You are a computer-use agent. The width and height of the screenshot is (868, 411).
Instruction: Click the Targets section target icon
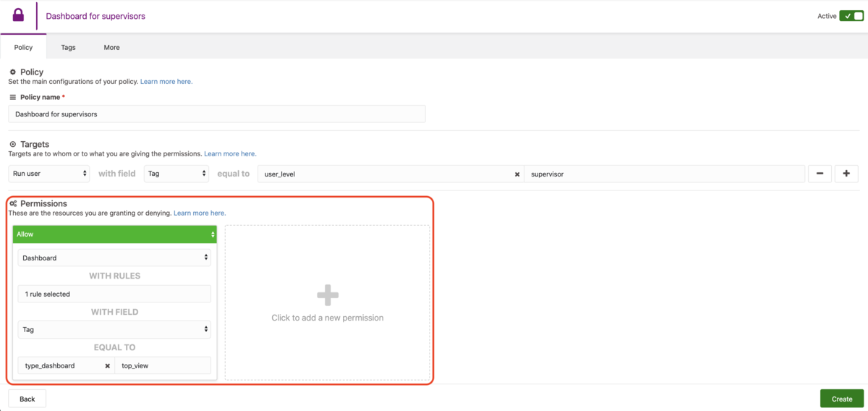13,145
